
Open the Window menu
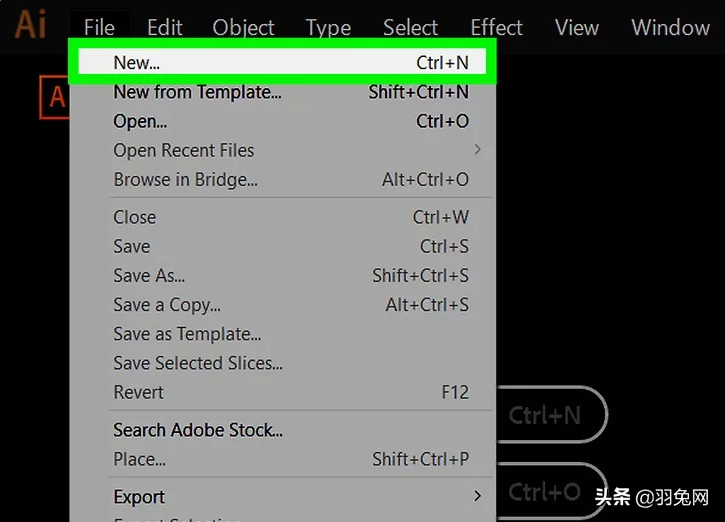coord(670,27)
